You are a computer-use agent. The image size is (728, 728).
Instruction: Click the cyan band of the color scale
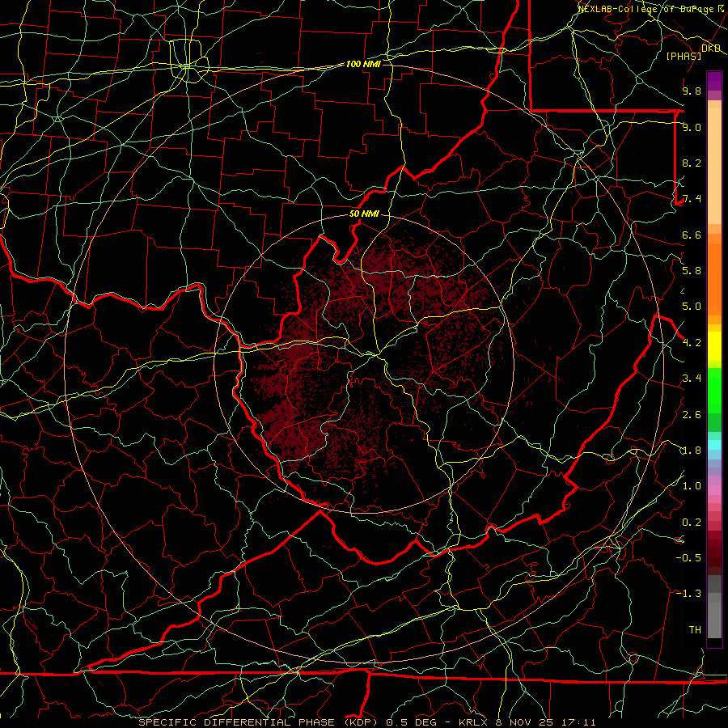[714, 445]
